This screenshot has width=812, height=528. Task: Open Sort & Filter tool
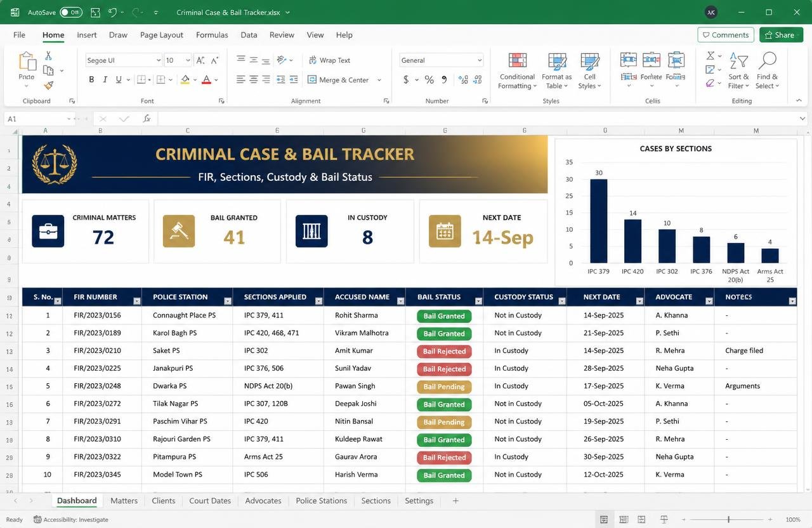(x=738, y=70)
